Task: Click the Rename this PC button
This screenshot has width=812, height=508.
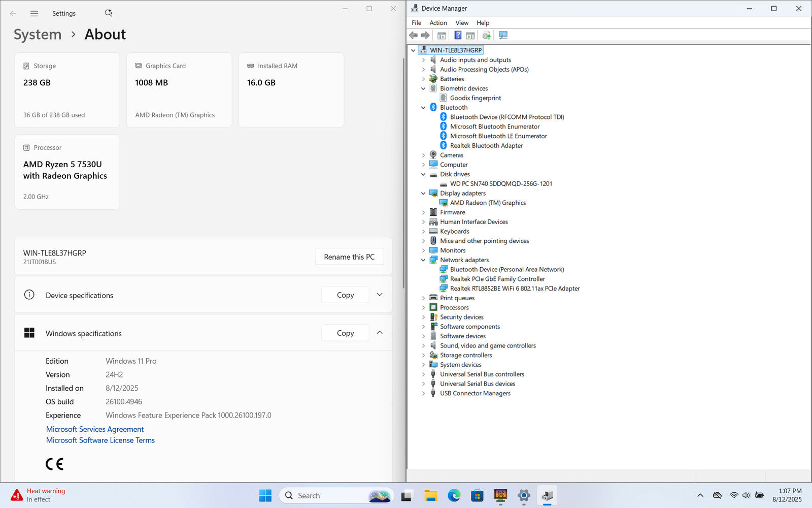Action: pos(349,257)
